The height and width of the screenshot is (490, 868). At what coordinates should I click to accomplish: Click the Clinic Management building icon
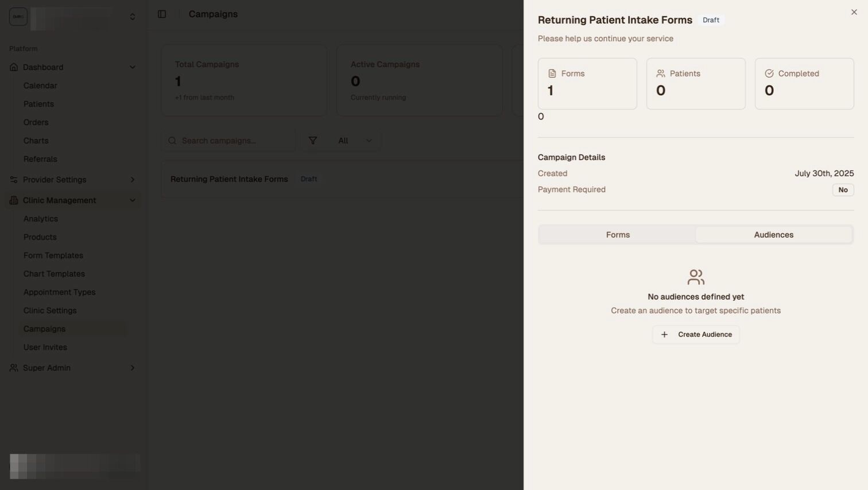14,200
